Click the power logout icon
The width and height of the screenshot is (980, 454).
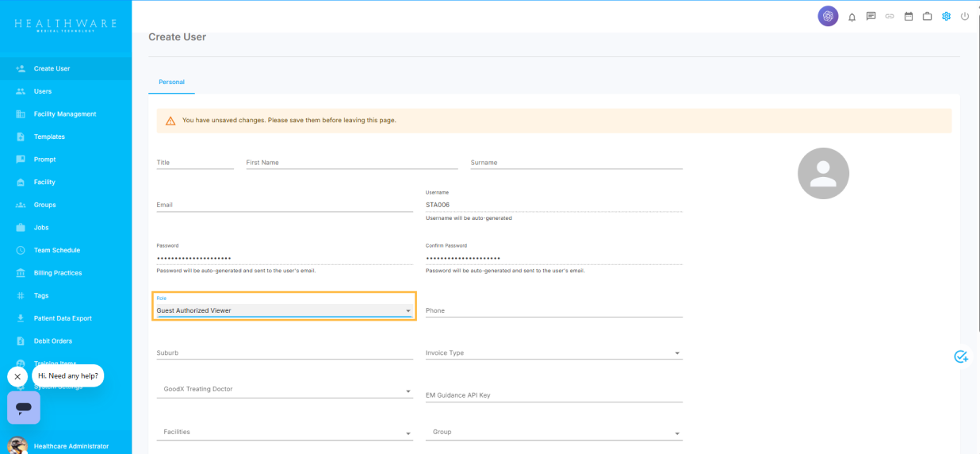point(965,16)
